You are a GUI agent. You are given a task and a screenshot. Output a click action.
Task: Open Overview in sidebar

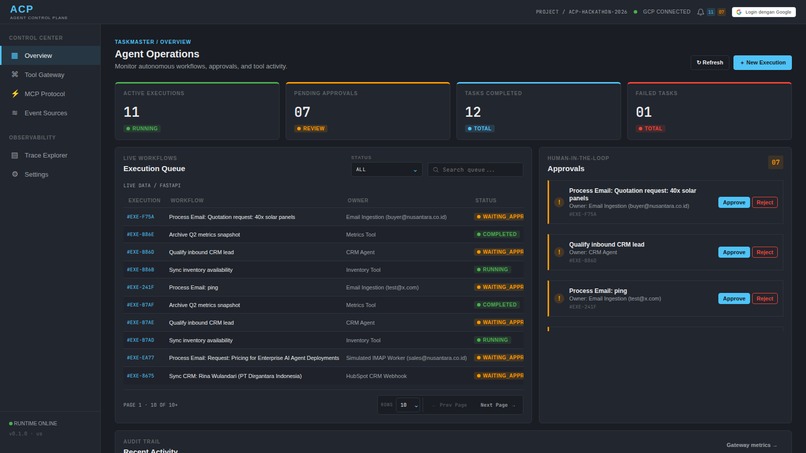coord(50,56)
